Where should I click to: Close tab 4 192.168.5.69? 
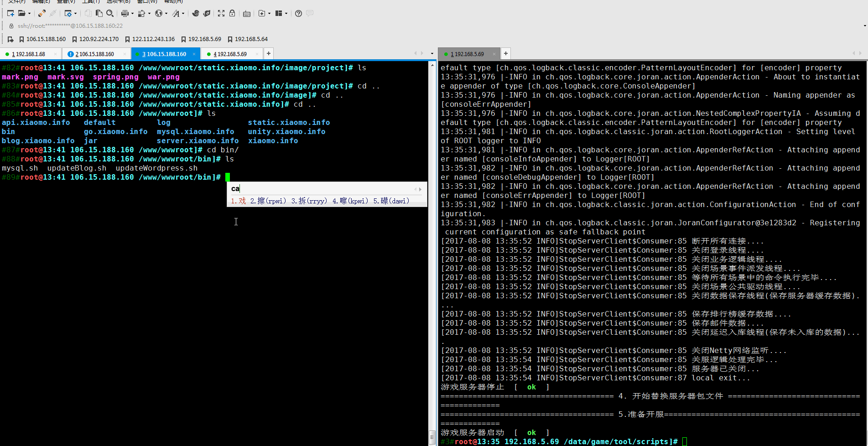257,54
